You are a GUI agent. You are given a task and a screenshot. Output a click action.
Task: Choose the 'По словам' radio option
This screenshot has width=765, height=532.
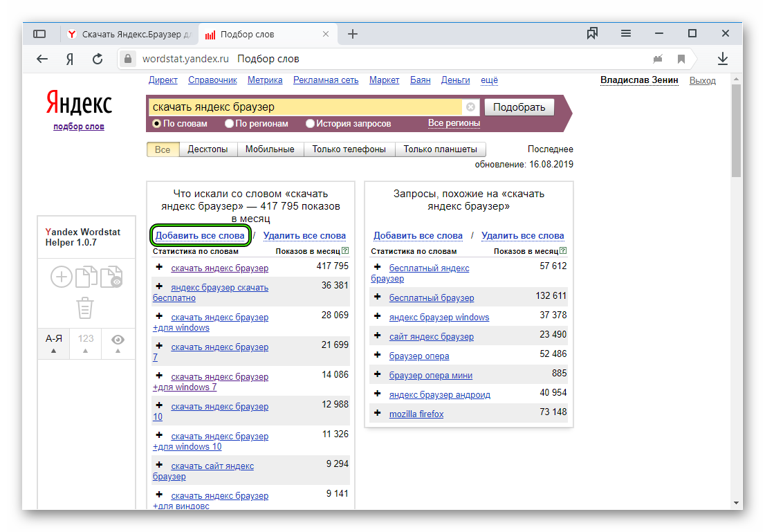click(x=156, y=124)
